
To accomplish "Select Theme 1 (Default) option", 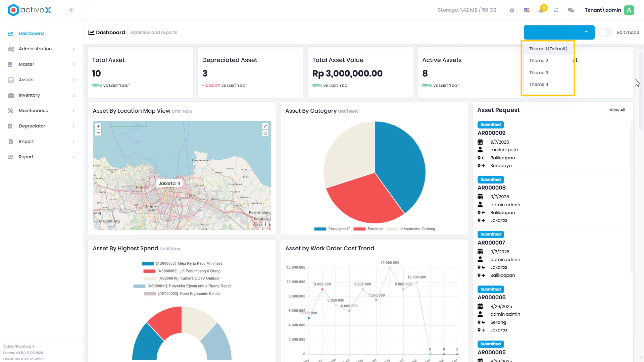I will (548, 49).
